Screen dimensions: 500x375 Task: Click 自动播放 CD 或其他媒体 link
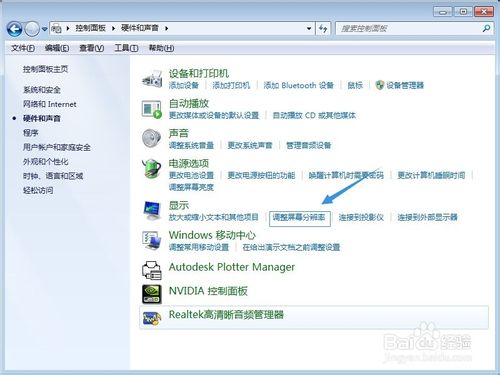(x=314, y=115)
